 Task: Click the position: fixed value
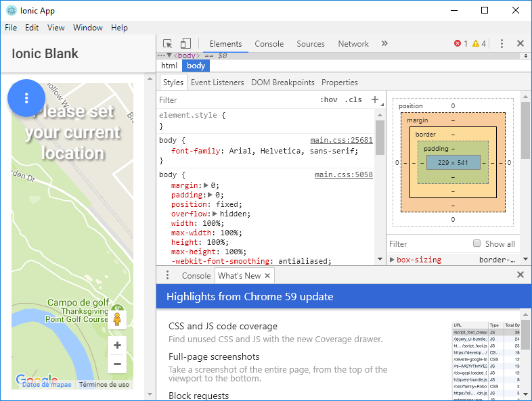tap(229, 204)
